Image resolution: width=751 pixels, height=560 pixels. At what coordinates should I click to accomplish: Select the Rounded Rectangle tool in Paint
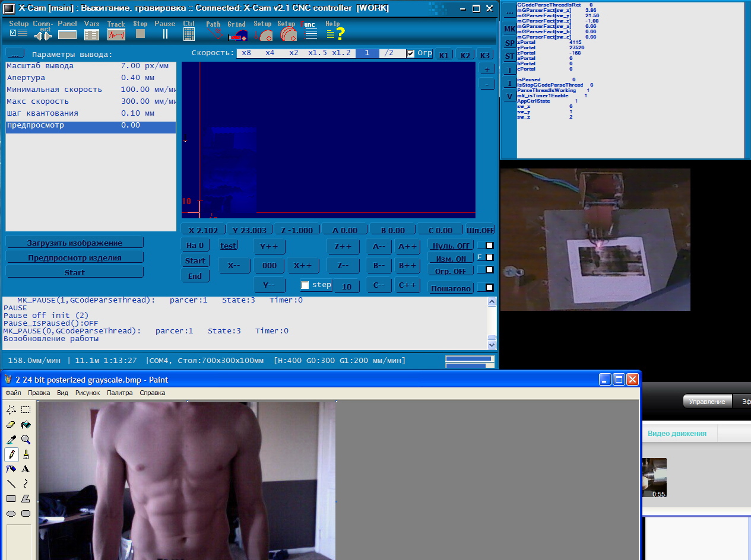coord(26,514)
